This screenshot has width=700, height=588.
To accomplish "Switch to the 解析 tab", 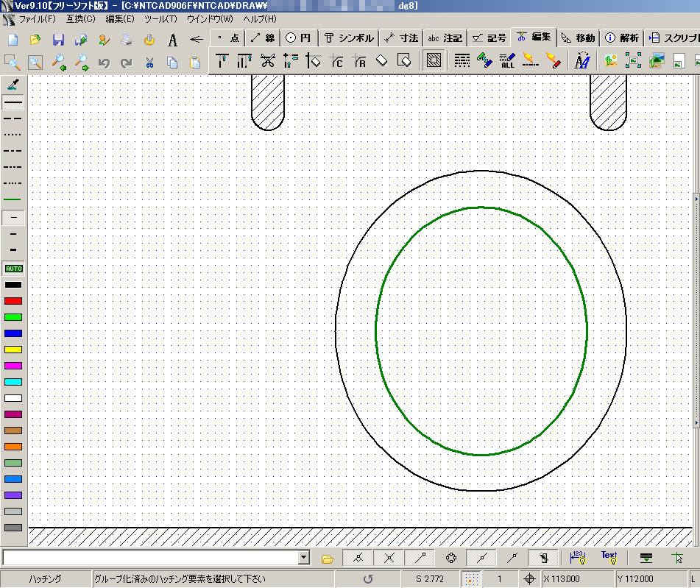I will click(622, 38).
